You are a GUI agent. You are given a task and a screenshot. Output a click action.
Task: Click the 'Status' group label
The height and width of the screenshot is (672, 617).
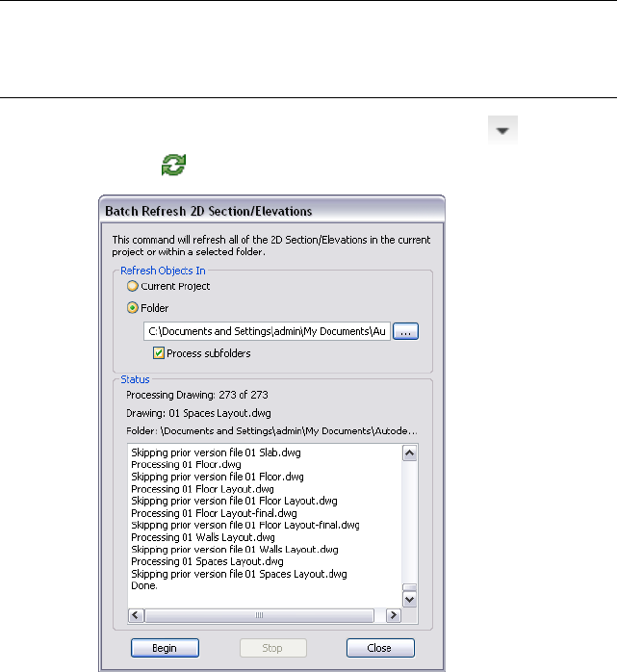coord(135,379)
